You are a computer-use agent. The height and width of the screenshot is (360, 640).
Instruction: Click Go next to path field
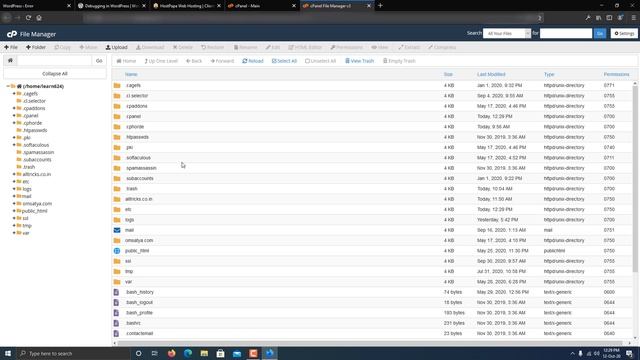(99, 60)
